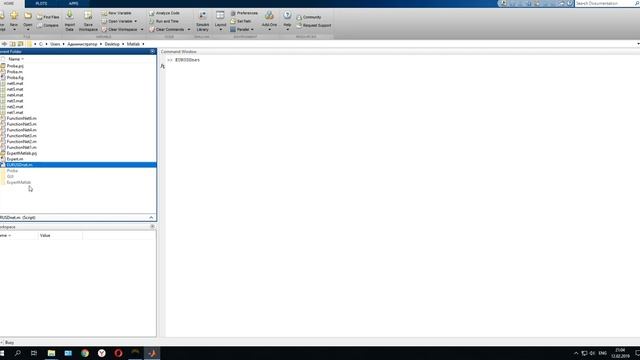Open Opera browser from the taskbar

coord(118,353)
